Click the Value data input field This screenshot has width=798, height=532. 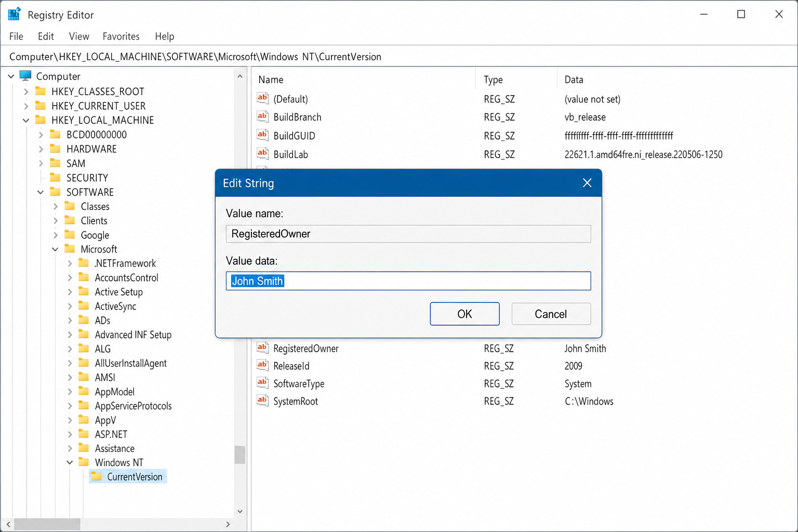tap(408, 281)
